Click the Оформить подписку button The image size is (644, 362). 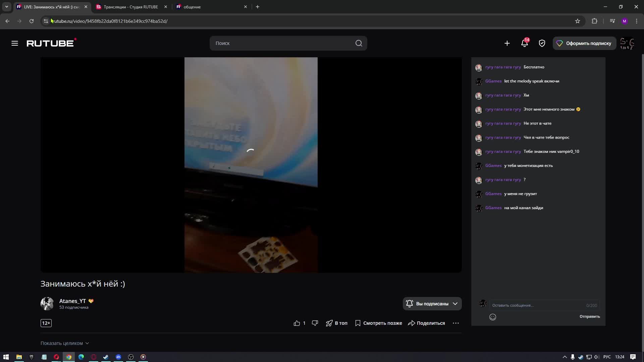584,43
